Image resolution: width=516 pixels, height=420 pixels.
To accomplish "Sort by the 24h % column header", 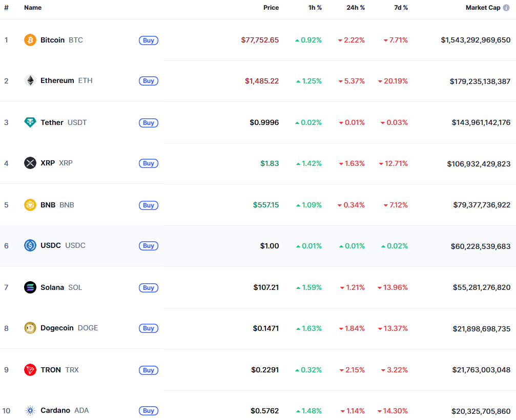I will pos(355,8).
